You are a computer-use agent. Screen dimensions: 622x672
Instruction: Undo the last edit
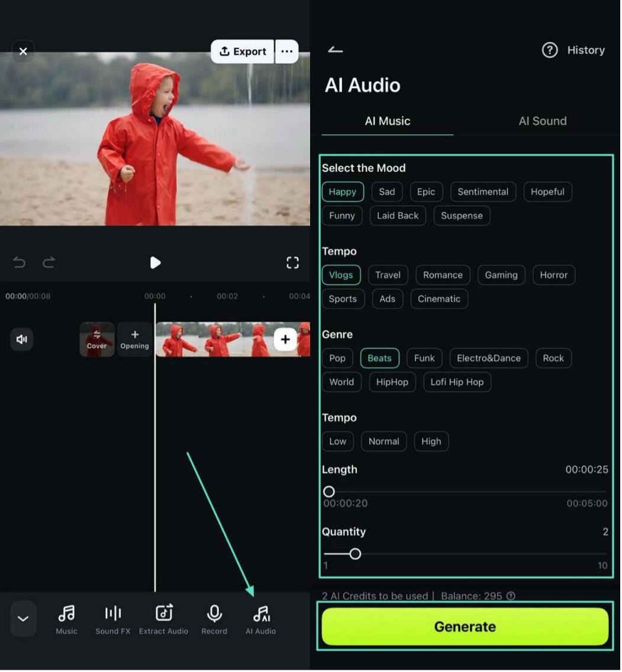tap(20, 263)
